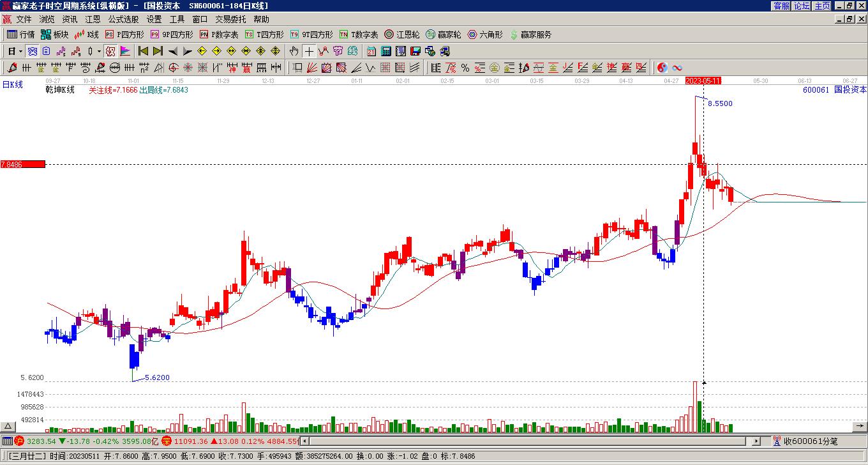Open the 板块 sector view
The height and width of the screenshot is (465, 868).
54,34
